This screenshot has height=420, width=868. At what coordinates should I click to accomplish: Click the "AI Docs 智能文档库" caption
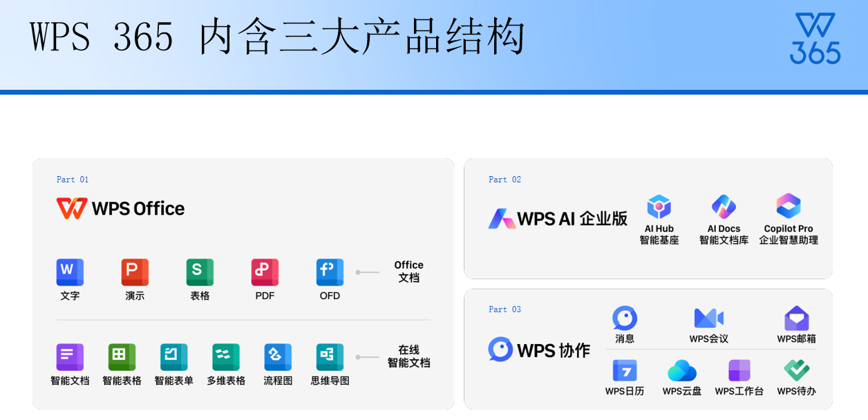(x=724, y=235)
